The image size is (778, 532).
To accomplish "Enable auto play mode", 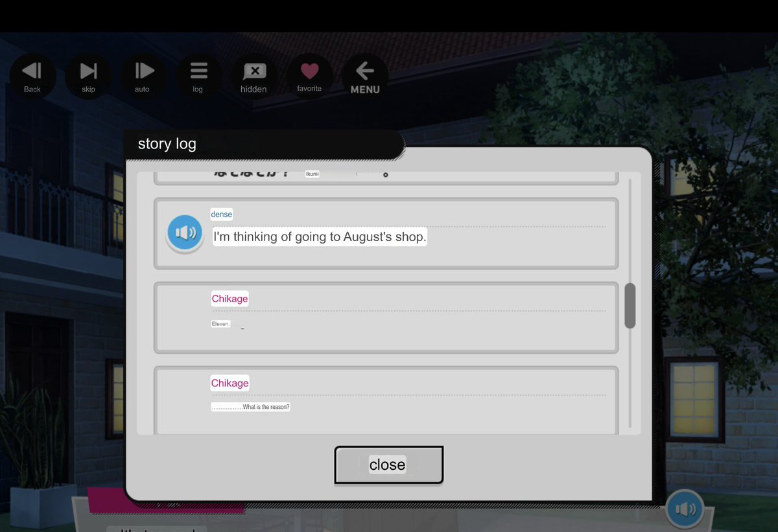I will coord(143,76).
